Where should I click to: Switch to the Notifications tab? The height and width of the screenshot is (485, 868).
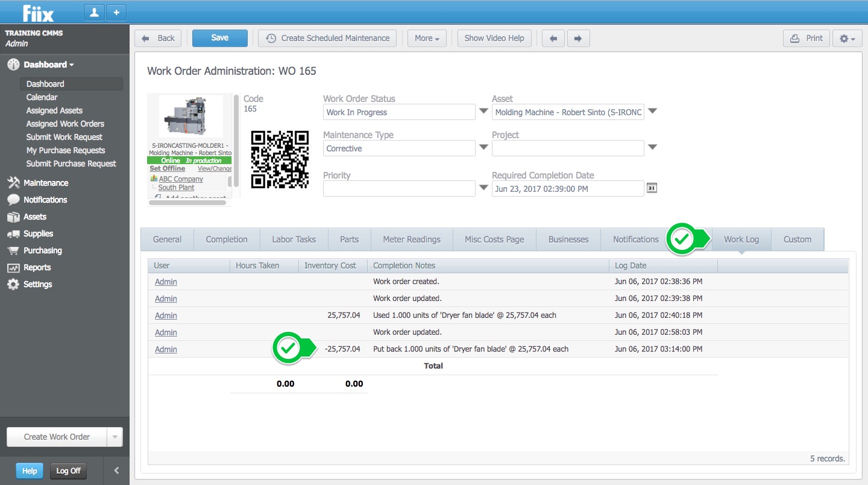tap(636, 239)
